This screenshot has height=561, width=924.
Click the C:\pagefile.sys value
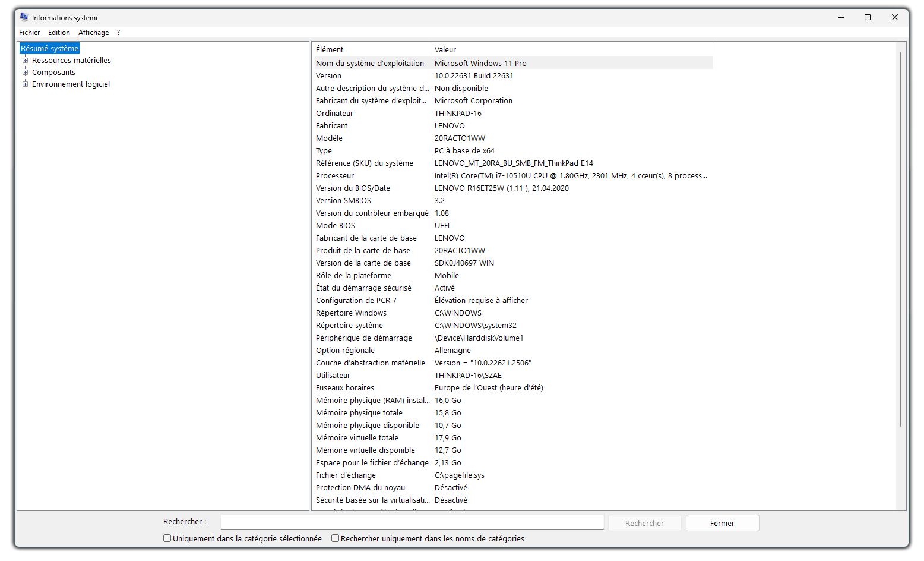[460, 475]
